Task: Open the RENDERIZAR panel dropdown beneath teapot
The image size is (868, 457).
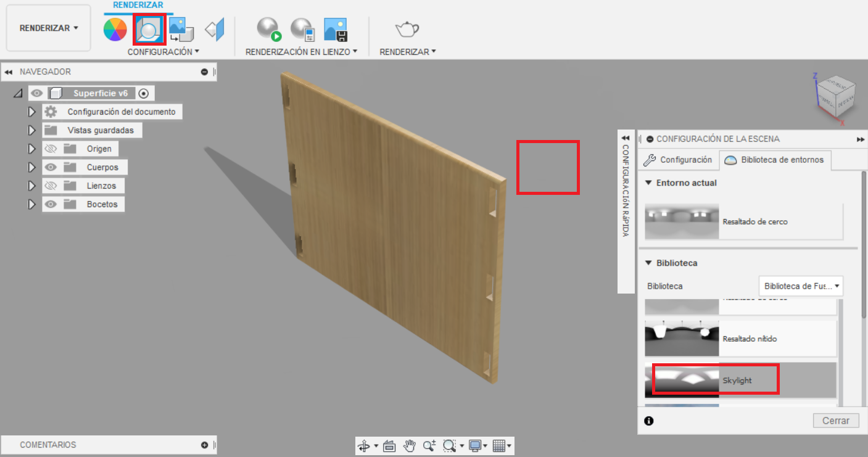Action: click(x=408, y=52)
